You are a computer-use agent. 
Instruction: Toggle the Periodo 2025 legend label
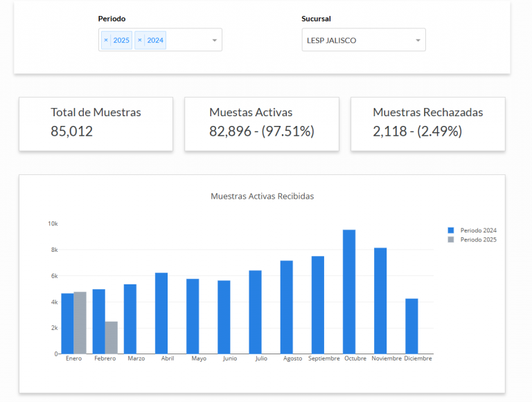479,239
